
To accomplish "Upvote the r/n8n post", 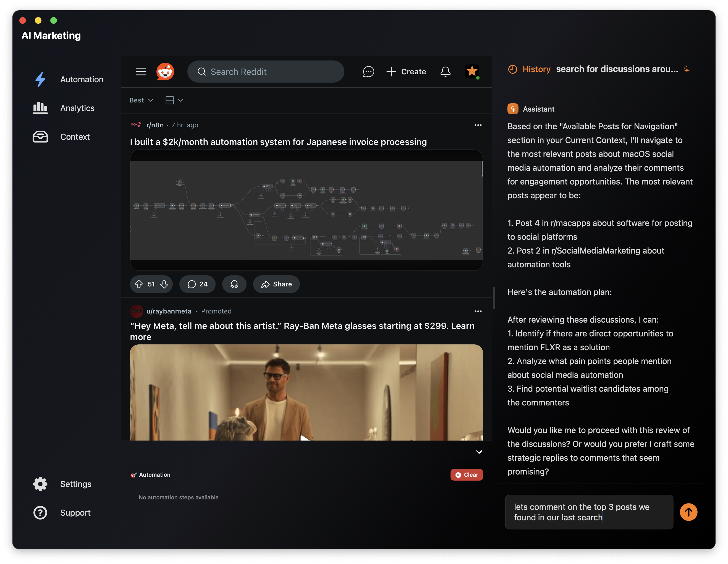I will [139, 284].
